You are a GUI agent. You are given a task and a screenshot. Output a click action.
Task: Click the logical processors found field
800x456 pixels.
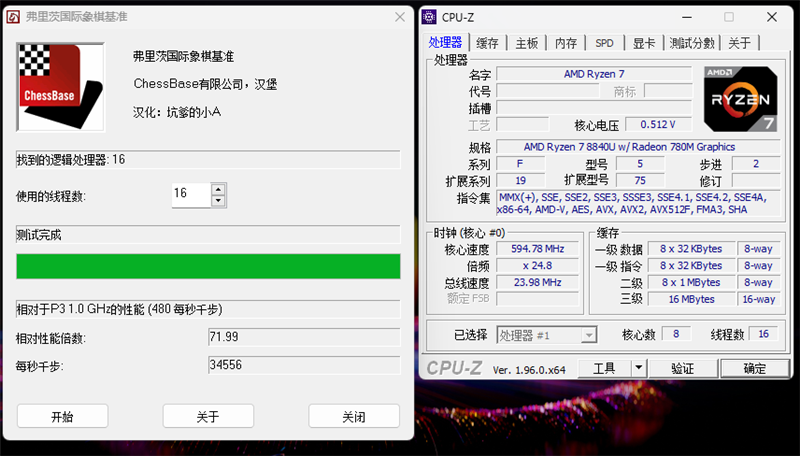[208, 160]
